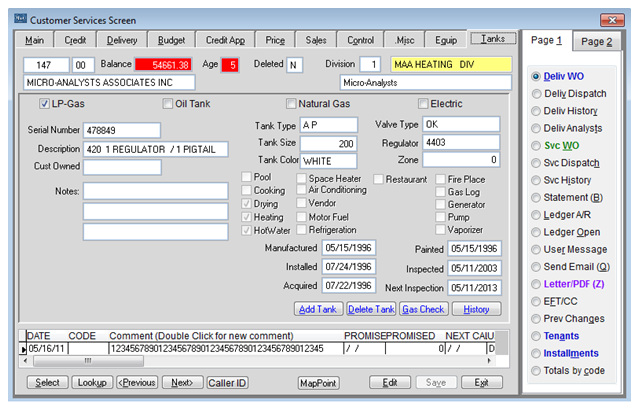The image size is (637, 409).
Task: Enable the Space Heater checkbox
Action: pyautogui.click(x=301, y=178)
